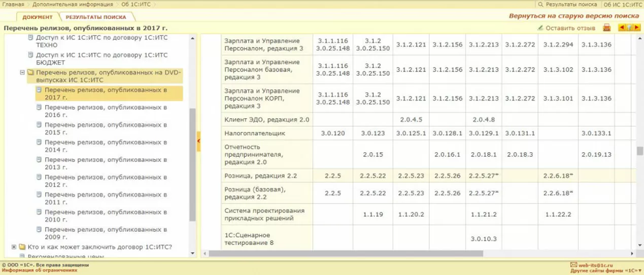Open Доступ к ИС 1С:ИТС БЮДЖЕТ item
The image size is (644, 275).
[101, 58]
